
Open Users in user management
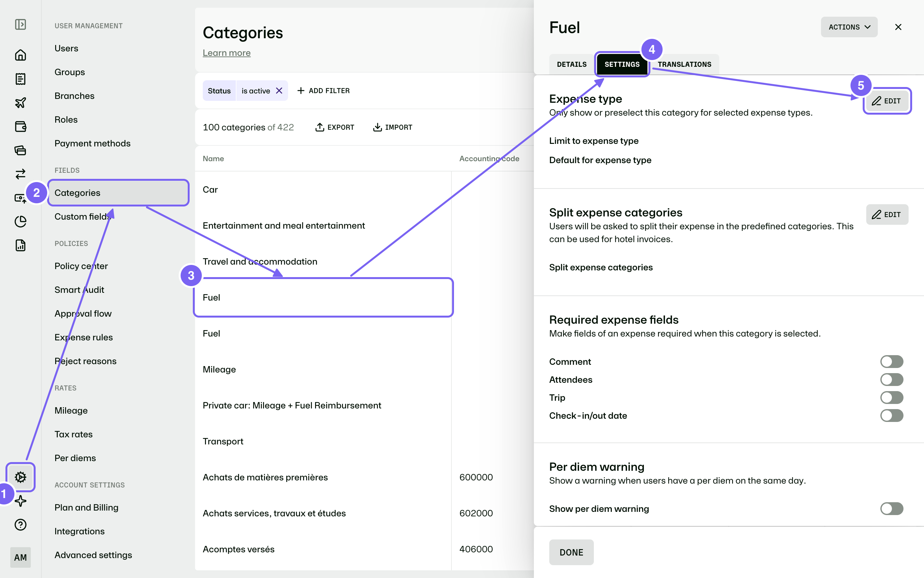66,48
